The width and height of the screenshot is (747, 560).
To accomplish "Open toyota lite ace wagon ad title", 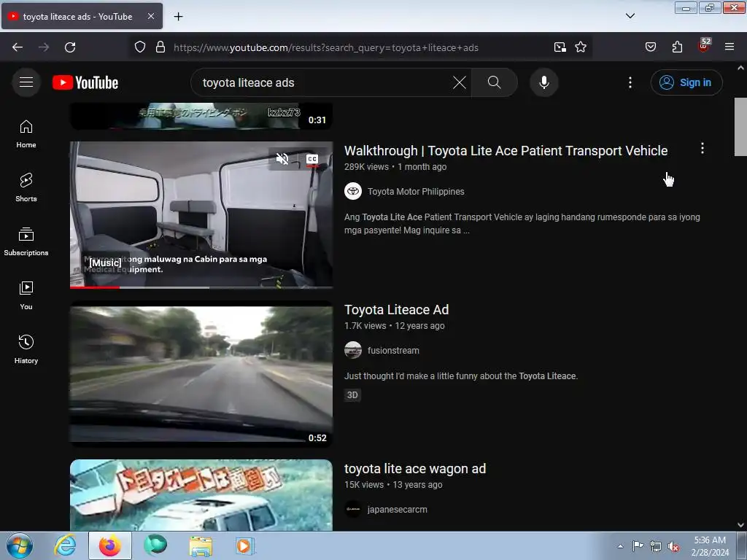I will 415,469.
